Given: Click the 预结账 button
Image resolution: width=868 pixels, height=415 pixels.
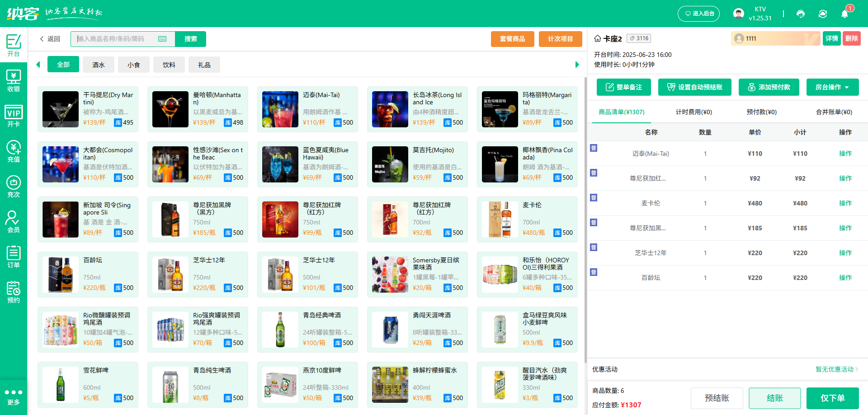Looking at the screenshot, I should [x=717, y=398].
